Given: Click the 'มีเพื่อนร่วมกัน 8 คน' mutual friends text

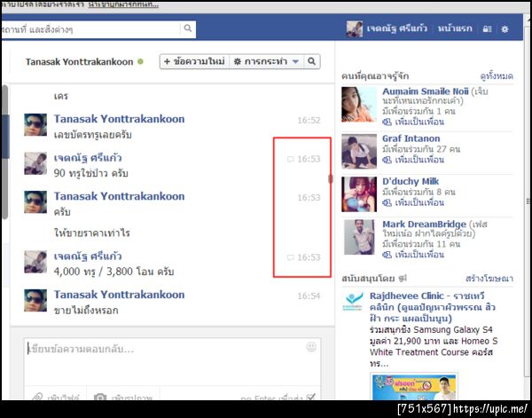Looking at the screenshot, I should (419, 192).
